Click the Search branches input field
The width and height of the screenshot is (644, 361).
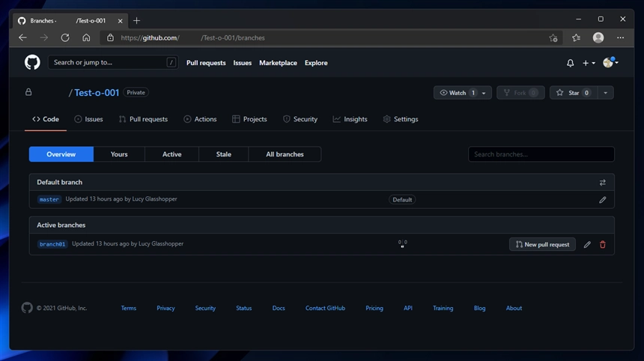tap(541, 154)
